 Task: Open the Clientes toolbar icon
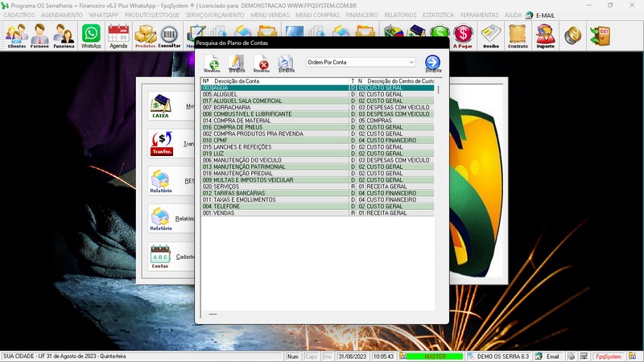(x=16, y=36)
